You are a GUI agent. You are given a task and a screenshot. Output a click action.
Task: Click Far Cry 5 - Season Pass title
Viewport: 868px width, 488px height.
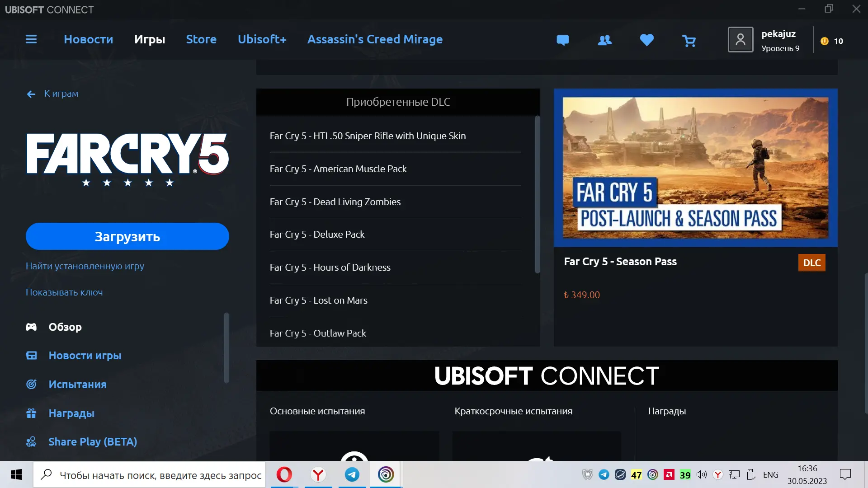click(x=620, y=262)
